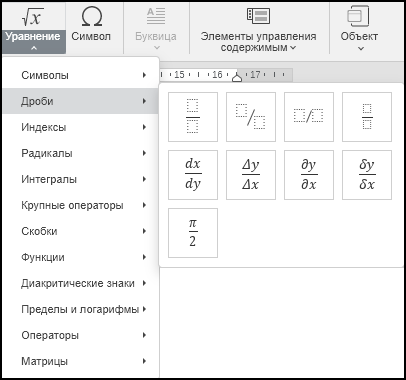Viewport: 406px width, 380px height.
Task: Insert linear fraction template
Action: 309,117
